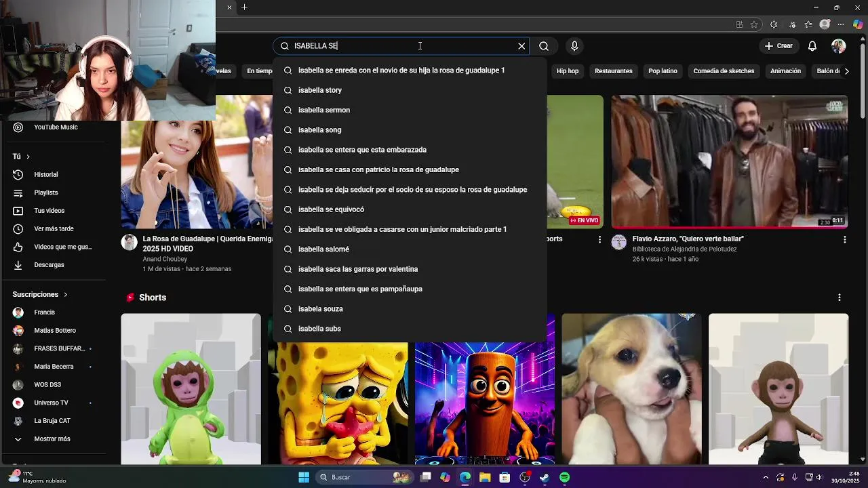Choose isabella saca las garras por valentina

pyautogui.click(x=410, y=269)
